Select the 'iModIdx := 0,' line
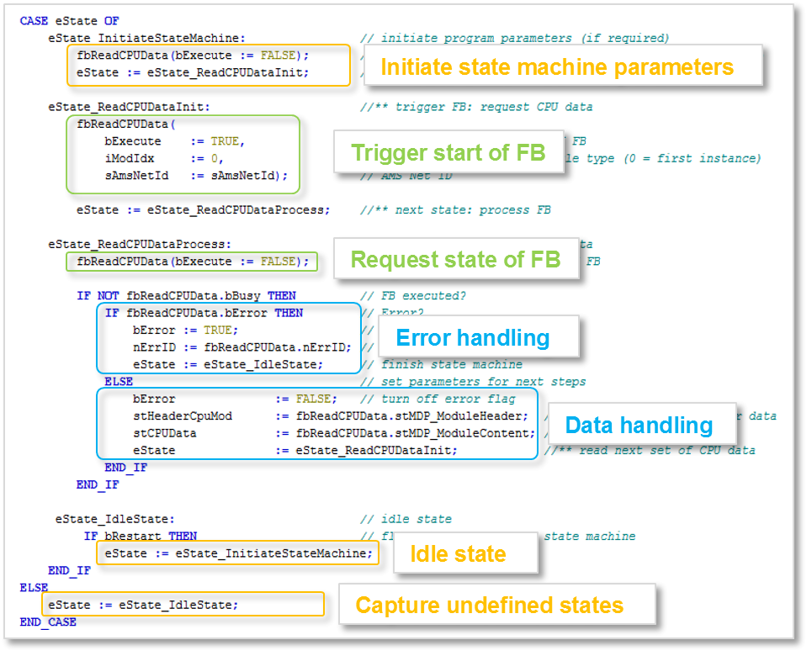Screen dimensions: 812x656 (163, 158)
